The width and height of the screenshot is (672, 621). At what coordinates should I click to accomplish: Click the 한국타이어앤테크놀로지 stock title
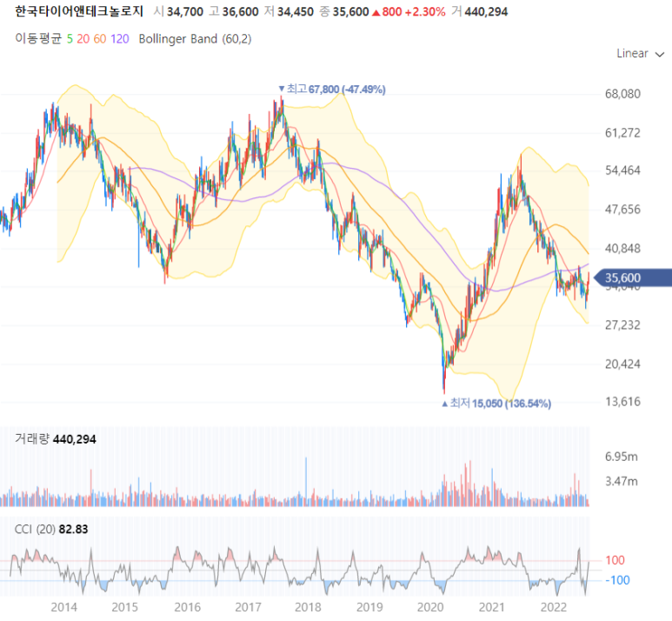[79, 11]
